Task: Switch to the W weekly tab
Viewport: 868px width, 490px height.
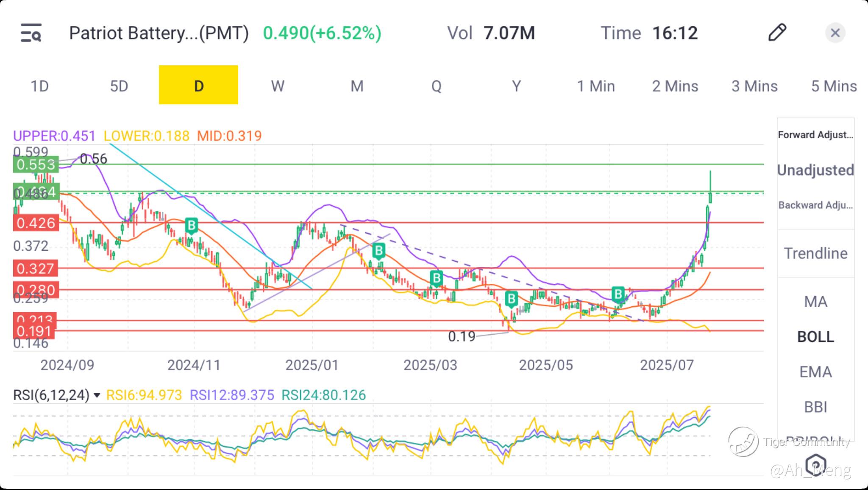Action: tap(278, 86)
